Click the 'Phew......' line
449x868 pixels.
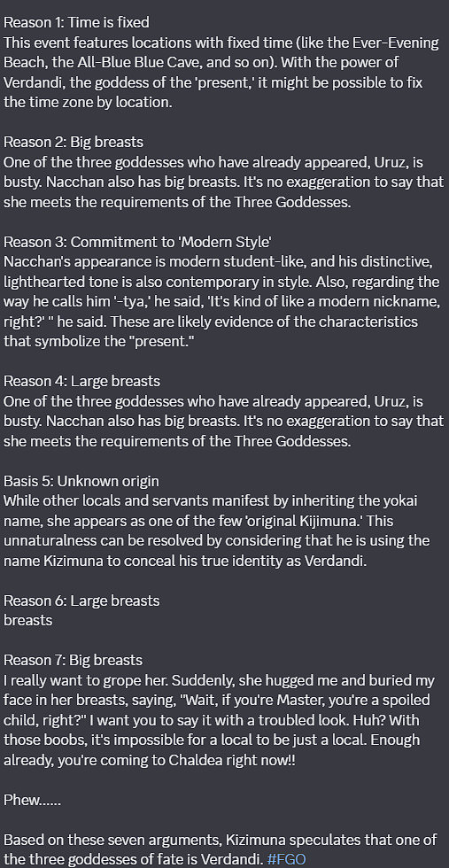32,800
